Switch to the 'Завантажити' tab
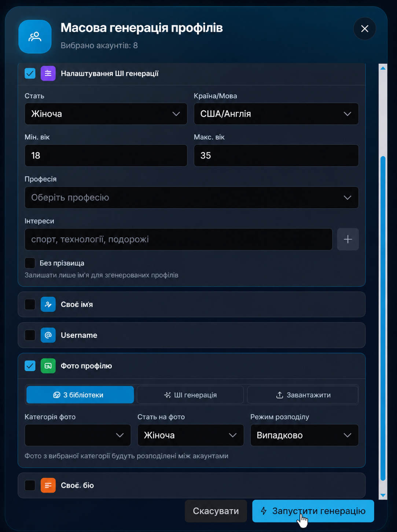Viewport: 397px width, 532px height. pos(303,395)
